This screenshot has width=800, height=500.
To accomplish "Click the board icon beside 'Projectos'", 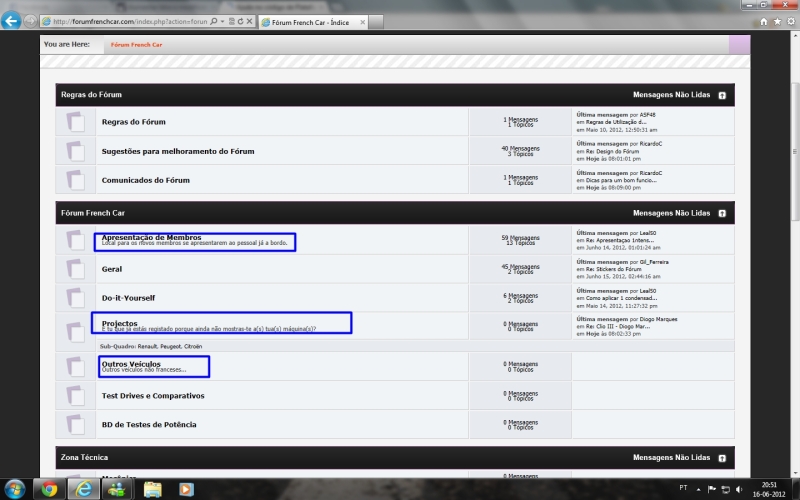I will tap(76, 332).
